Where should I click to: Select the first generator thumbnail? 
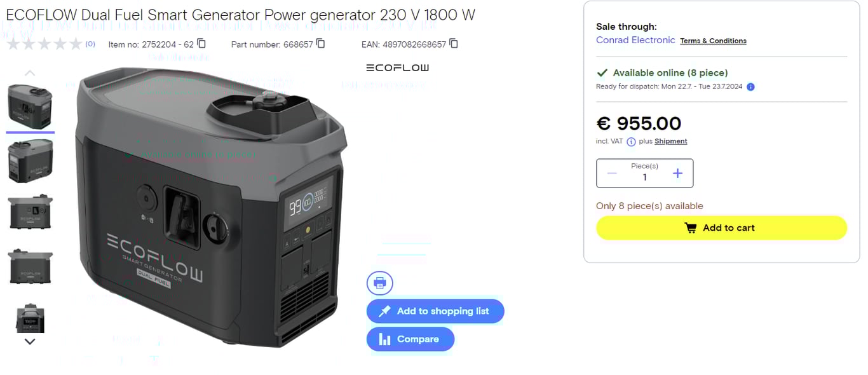(x=30, y=107)
